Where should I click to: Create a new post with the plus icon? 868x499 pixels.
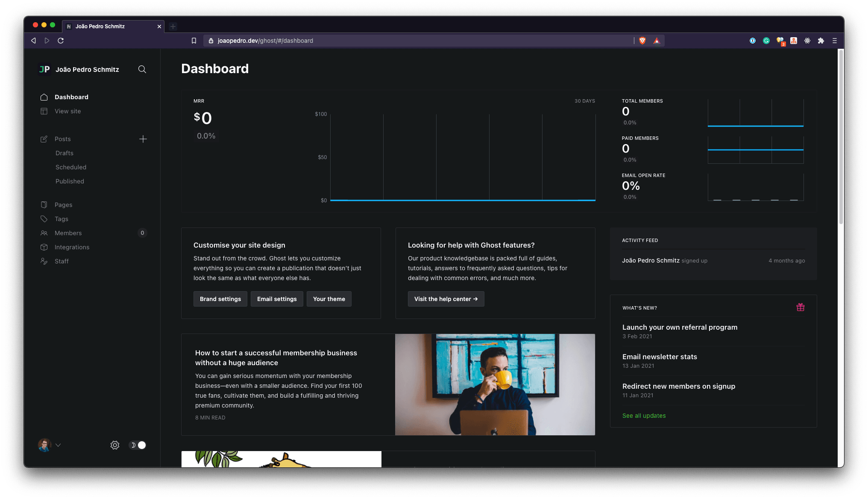144,139
